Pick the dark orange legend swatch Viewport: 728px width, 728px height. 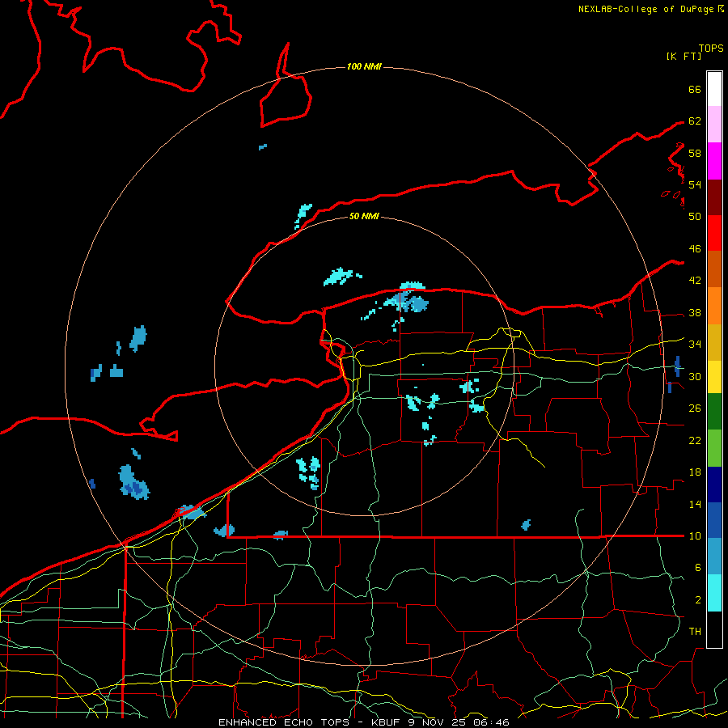tap(714, 269)
